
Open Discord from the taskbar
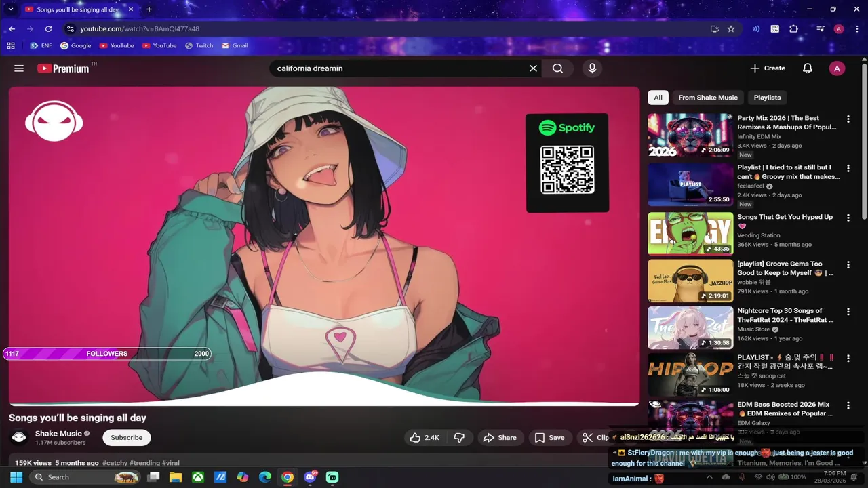[x=311, y=477]
